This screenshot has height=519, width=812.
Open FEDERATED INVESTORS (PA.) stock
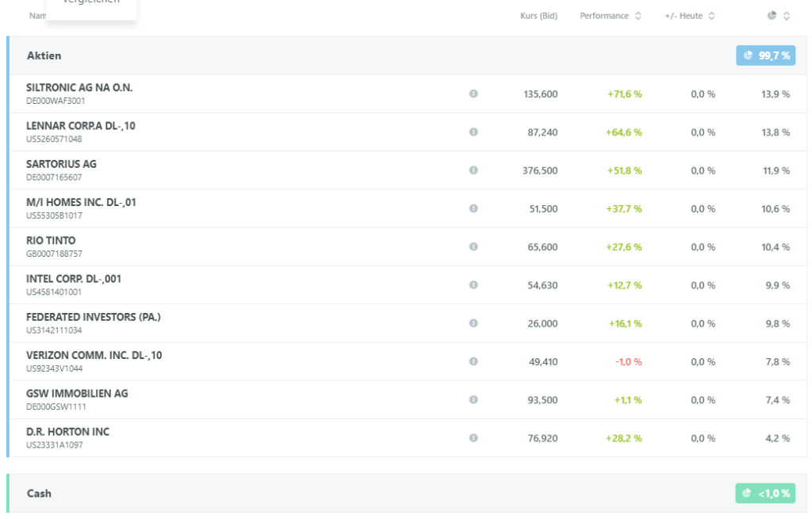point(94,317)
